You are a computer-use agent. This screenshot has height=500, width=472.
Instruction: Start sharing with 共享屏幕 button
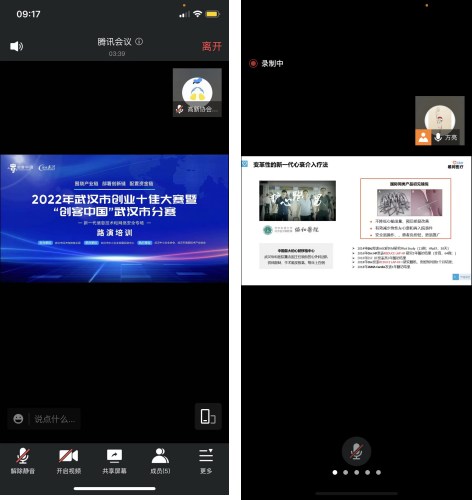(x=114, y=461)
